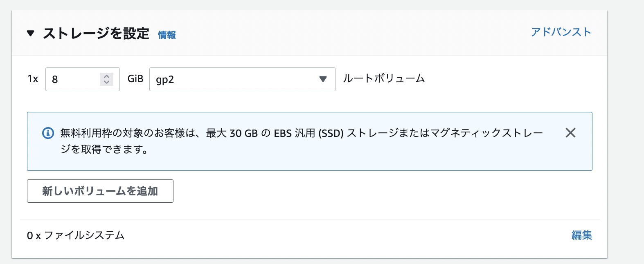Click the X close icon on the SSD storage alert
Viewport: 644px width, 264px height.
tap(570, 133)
